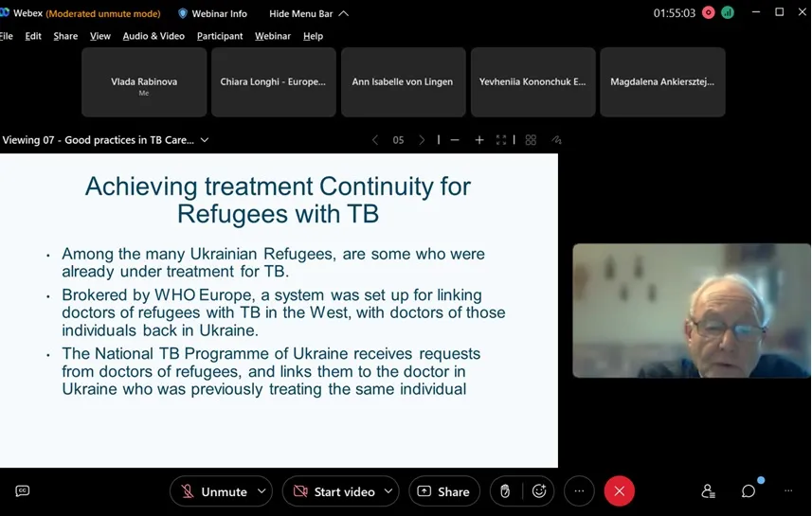This screenshot has height=516, width=812.
Task: Start video from control bar
Action: (x=334, y=491)
